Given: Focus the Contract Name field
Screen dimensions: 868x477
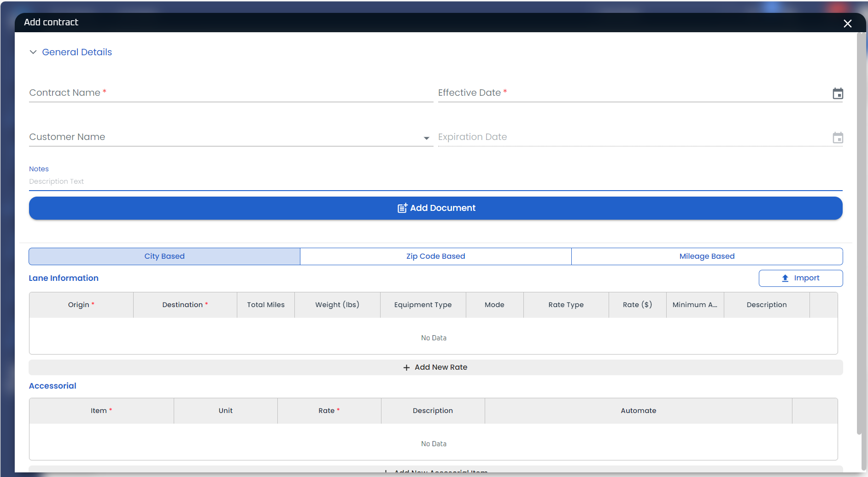Looking at the screenshot, I should [x=230, y=93].
